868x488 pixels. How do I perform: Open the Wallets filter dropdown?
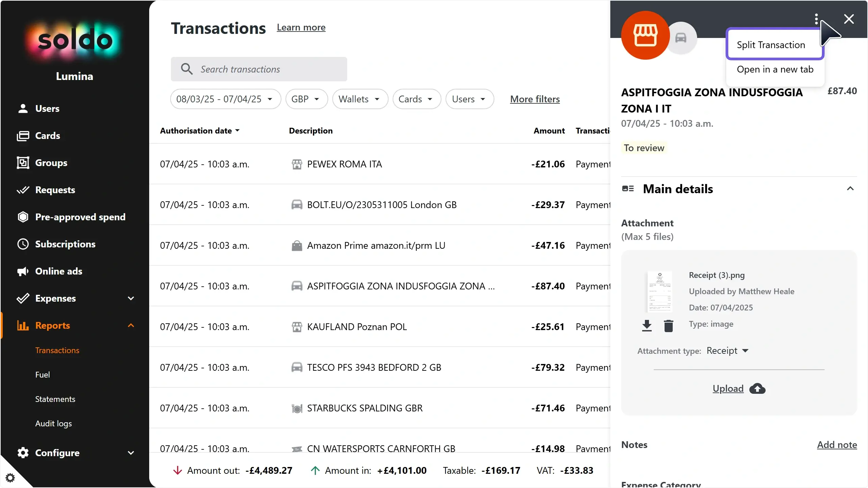360,99
